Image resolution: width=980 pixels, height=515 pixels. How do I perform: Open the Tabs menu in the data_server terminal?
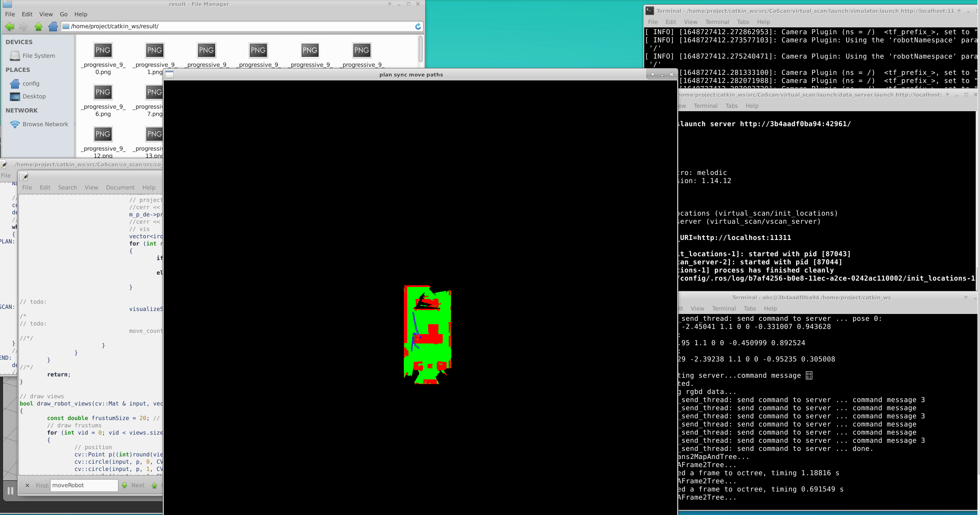pyautogui.click(x=731, y=106)
